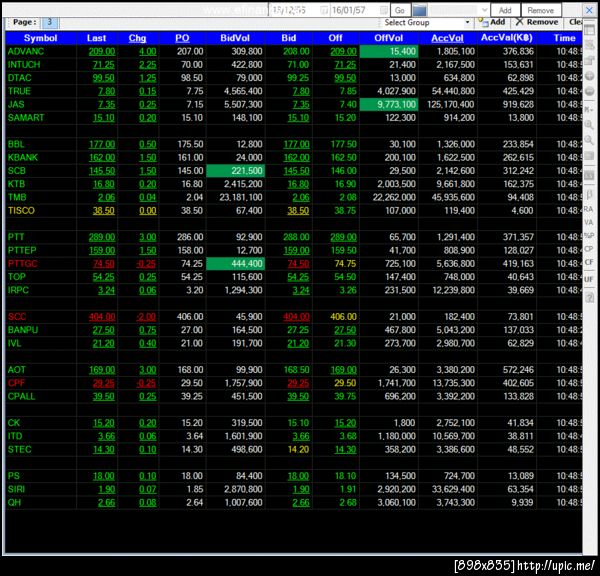Click the RA icon in right sidebar
This screenshot has width=600, height=576.
(x=589, y=209)
